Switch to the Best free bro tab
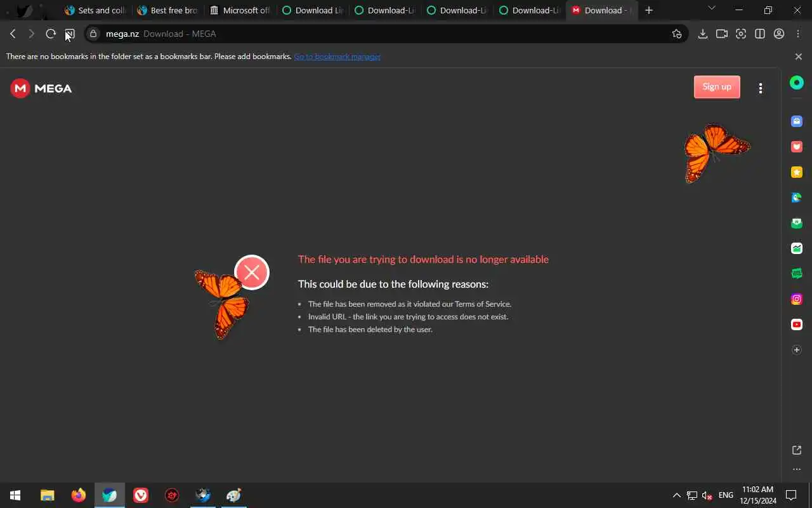Viewport: 812px width, 508px height. tap(168, 10)
